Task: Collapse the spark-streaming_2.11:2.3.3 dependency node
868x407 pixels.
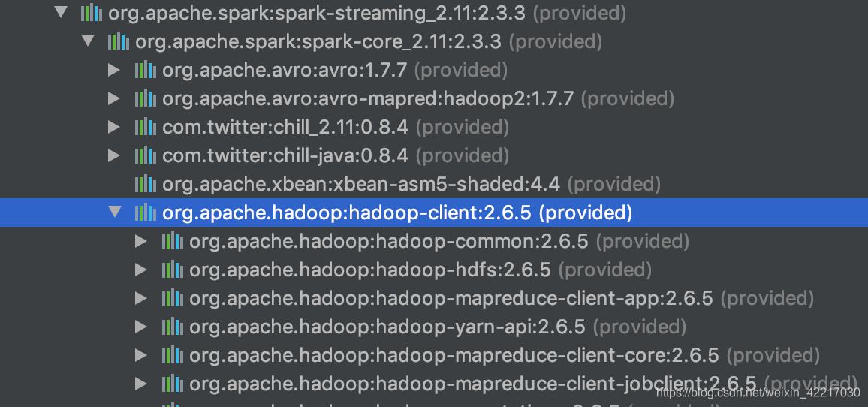Action: [62, 12]
